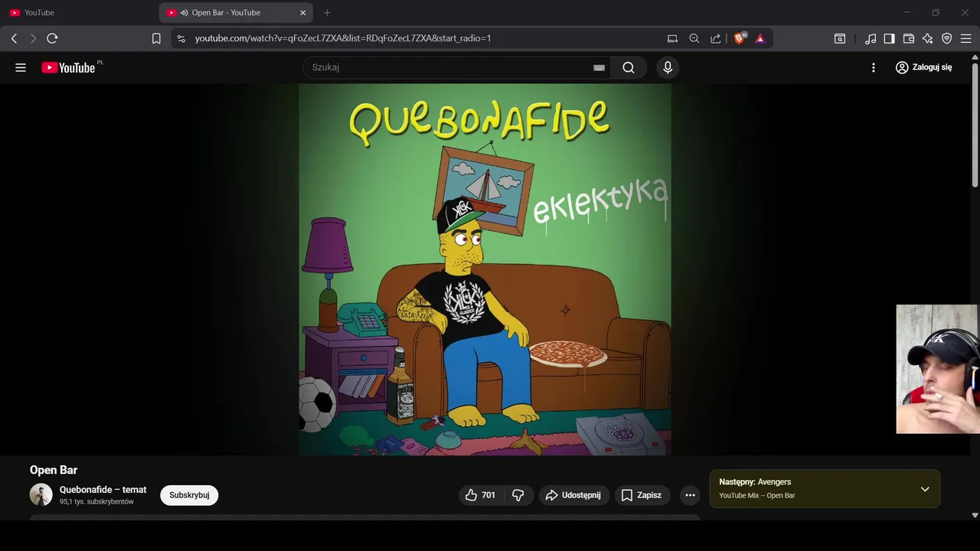Viewport: 980px width, 551px height.
Task: Open a new browser tab
Action: pos(327,13)
